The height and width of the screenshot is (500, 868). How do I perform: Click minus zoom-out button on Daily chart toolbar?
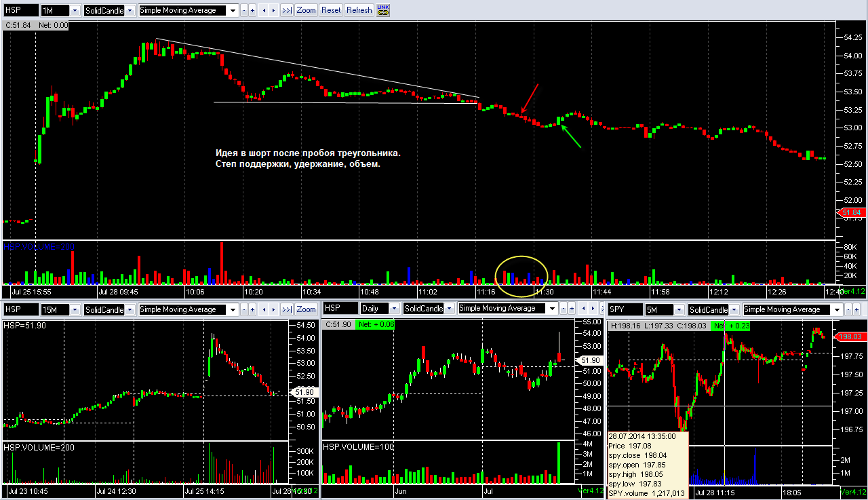click(x=563, y=308)
